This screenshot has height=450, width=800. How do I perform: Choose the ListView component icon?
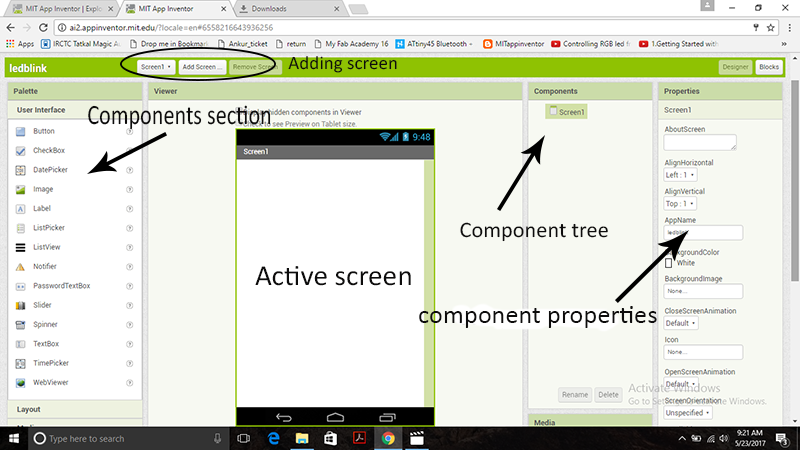(20, 247)
